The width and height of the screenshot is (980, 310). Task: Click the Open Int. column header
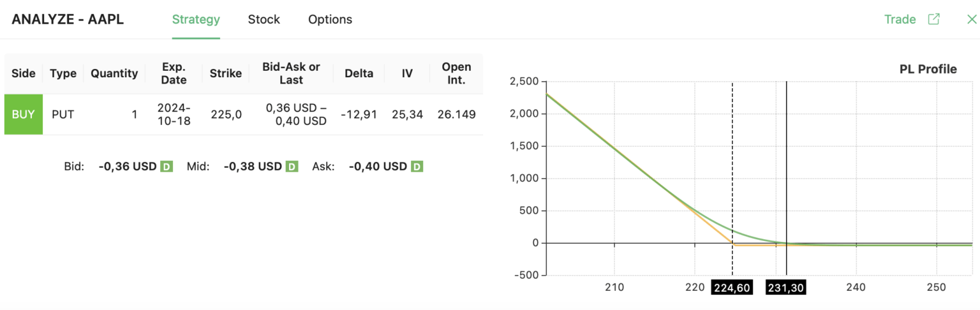point(456,73)
